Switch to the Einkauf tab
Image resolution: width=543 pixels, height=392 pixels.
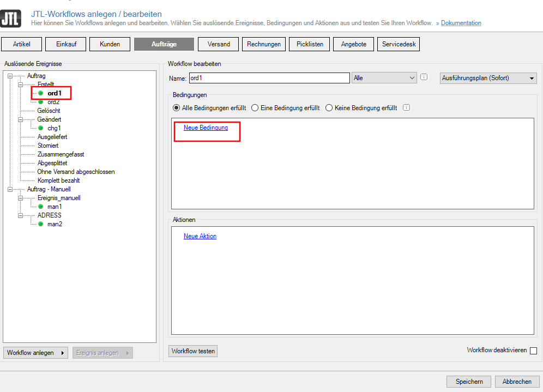pos(66,44)
